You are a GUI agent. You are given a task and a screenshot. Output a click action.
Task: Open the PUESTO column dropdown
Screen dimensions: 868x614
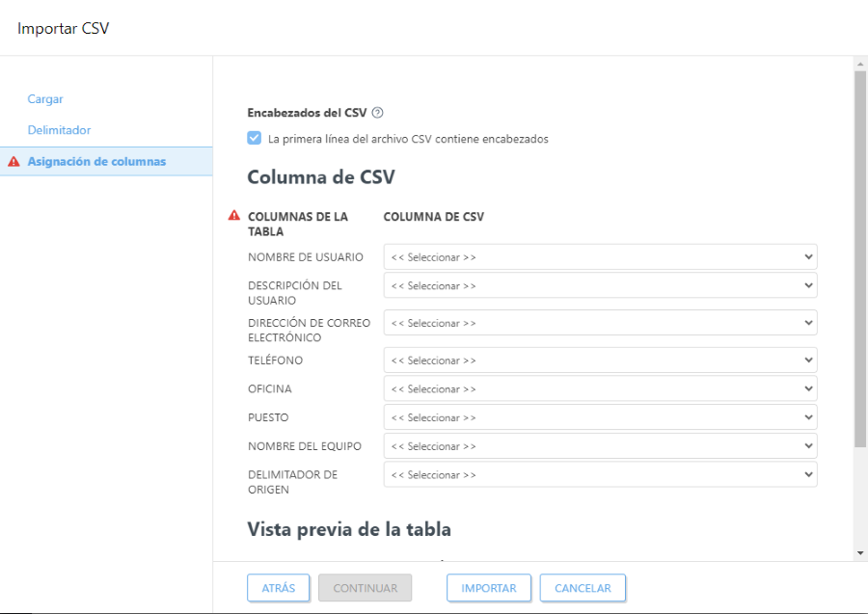pyautogui.click(x=600, y=416)
